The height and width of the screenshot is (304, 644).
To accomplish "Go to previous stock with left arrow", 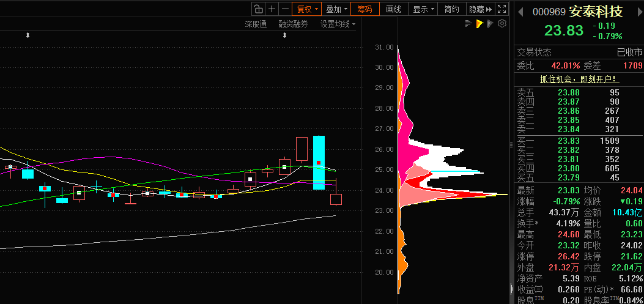I will [520, 12].
